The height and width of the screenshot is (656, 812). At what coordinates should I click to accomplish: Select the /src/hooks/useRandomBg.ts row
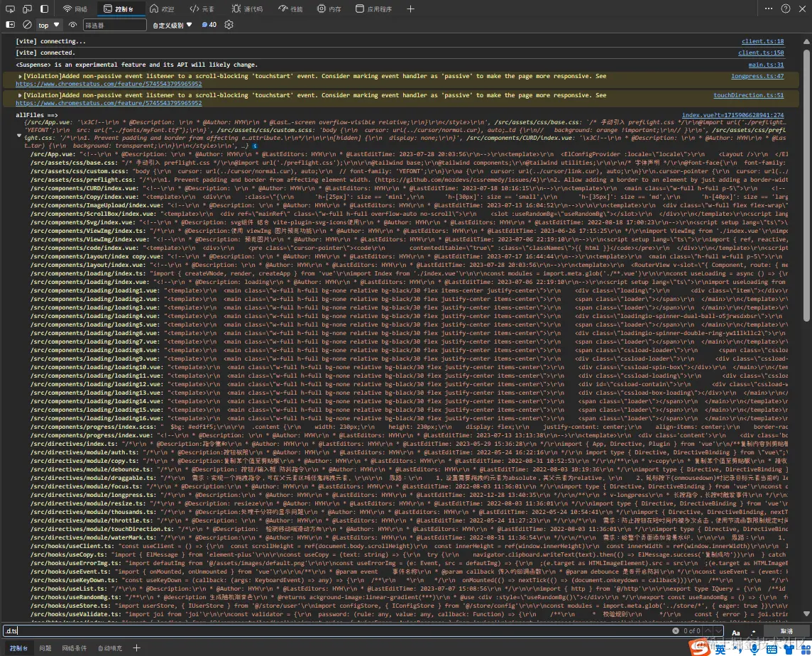[x=409, y=598]
